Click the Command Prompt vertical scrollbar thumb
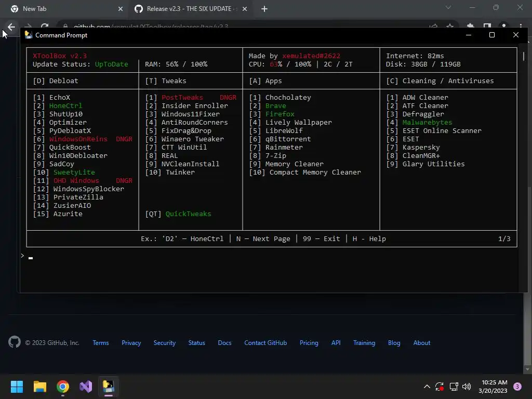 [524, 56]
